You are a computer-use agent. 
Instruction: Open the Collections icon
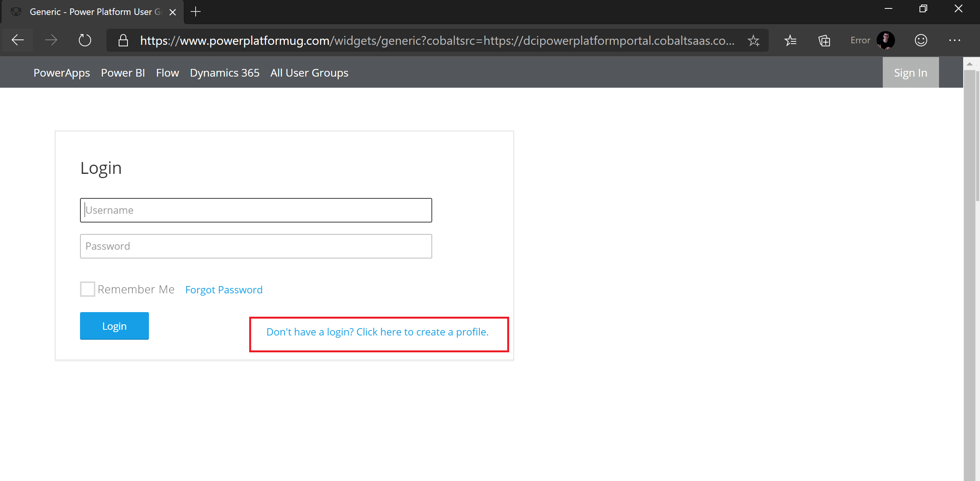(x=824, y=41)
